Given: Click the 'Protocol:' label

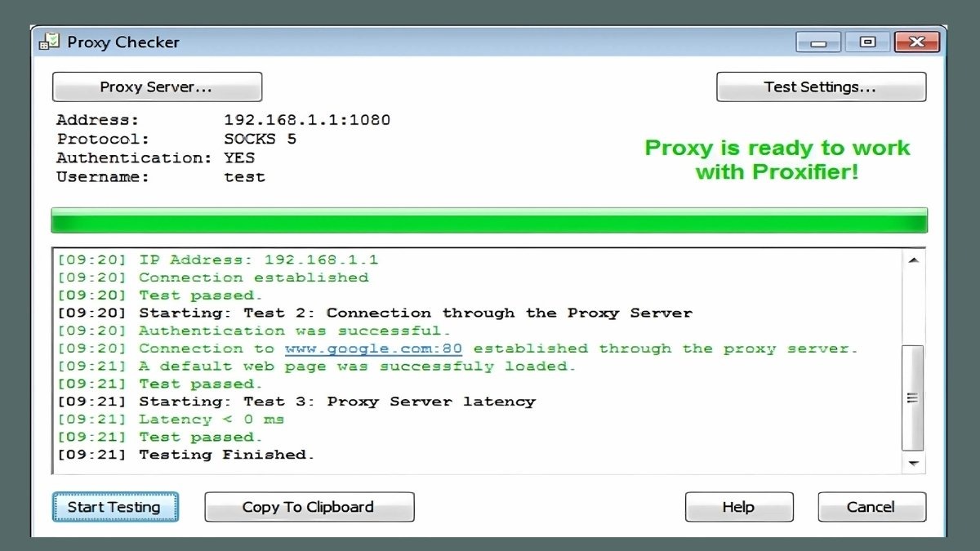Looking at the screenshot, I should pos(103,139).
